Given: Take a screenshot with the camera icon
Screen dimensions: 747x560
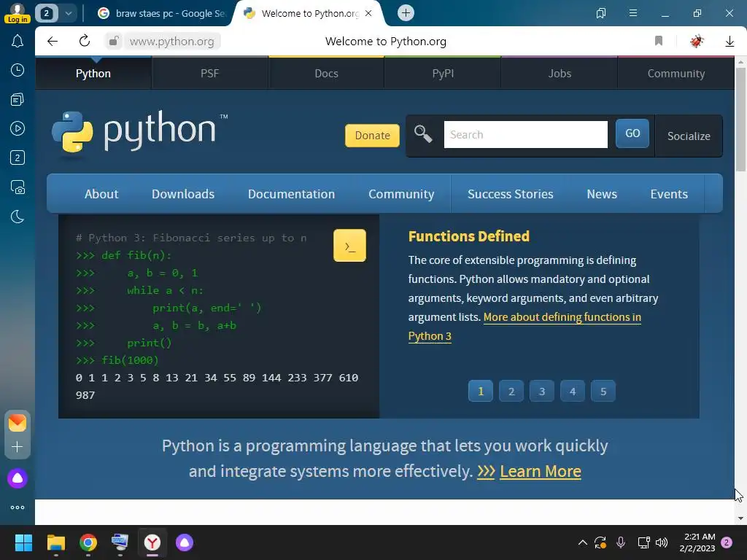Looking at the screenshot, I should pos(18,187).
